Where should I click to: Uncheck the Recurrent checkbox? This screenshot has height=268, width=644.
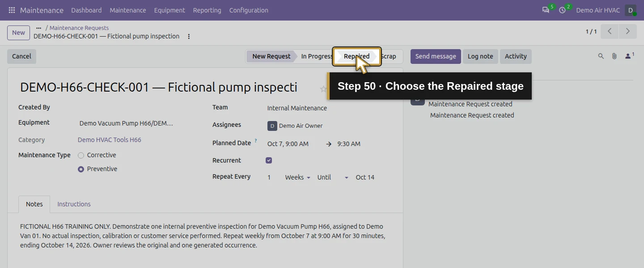269,160
